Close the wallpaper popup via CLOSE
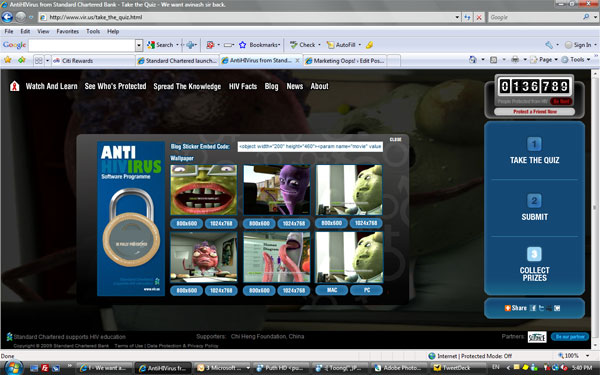This screenshot has height=375, width=600. 395,140
